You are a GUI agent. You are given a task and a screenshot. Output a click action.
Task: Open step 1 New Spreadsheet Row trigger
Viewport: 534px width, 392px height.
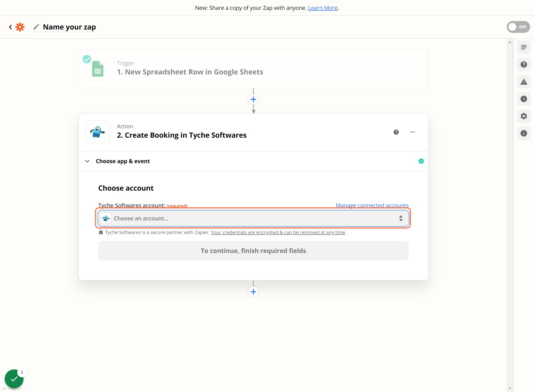[x=253, y=69]
